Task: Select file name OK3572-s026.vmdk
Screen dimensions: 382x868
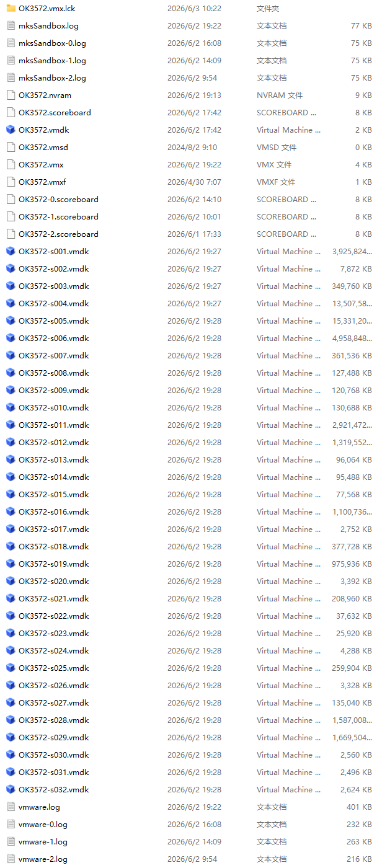Action: (54, 686)
